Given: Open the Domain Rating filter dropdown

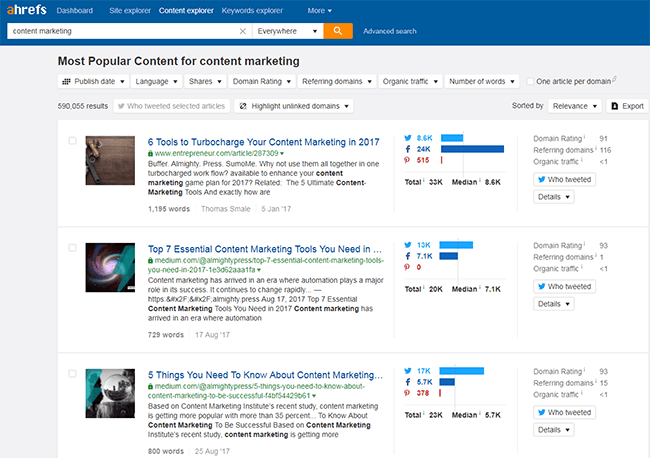Looking at the screenshot, I should (262, 82).
